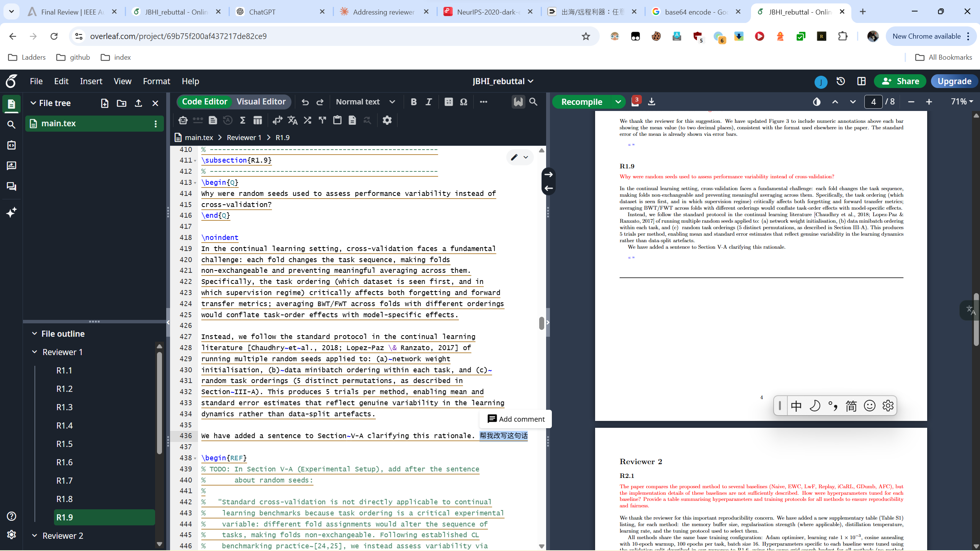The image size is (980, 551).
Task: Open the Normal text style dropdown
Action: tap(365, 102)
